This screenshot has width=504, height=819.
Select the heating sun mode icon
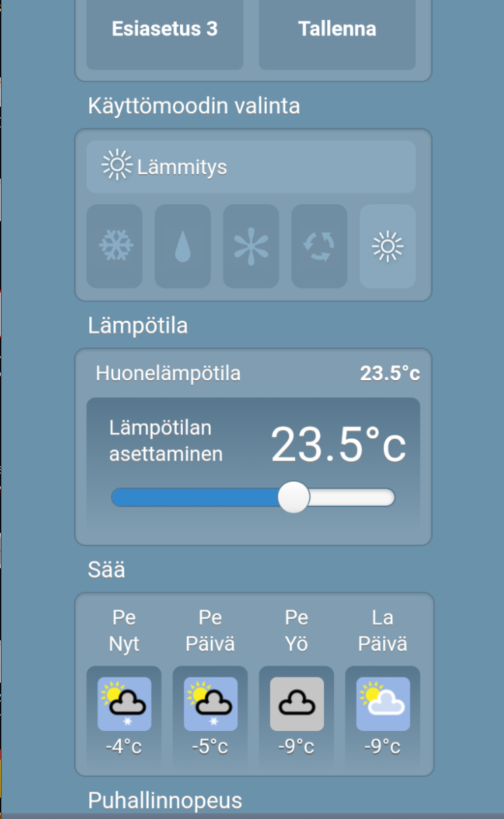387,246
